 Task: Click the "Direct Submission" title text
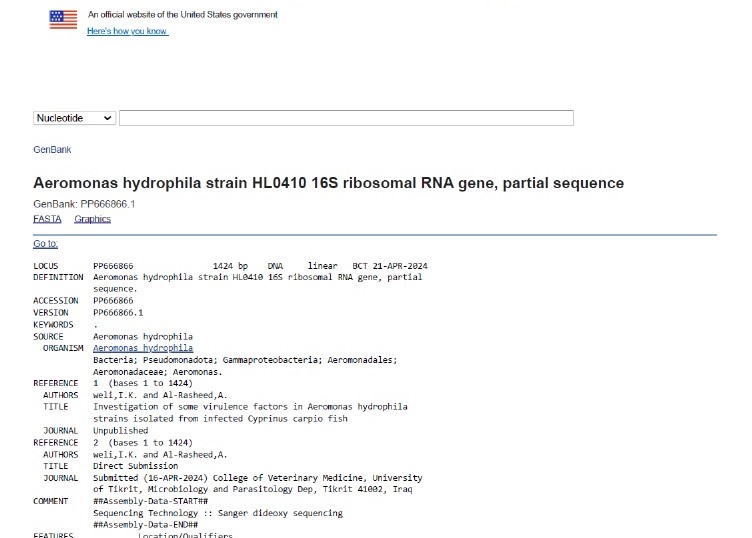click(135, 466)
